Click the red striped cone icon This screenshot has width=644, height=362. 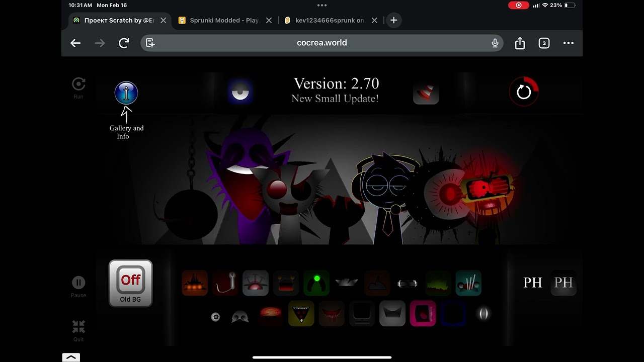(x=426, y=93)
